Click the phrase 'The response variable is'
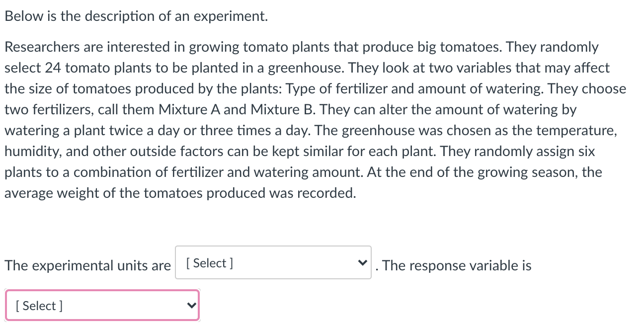 point(455,265)
